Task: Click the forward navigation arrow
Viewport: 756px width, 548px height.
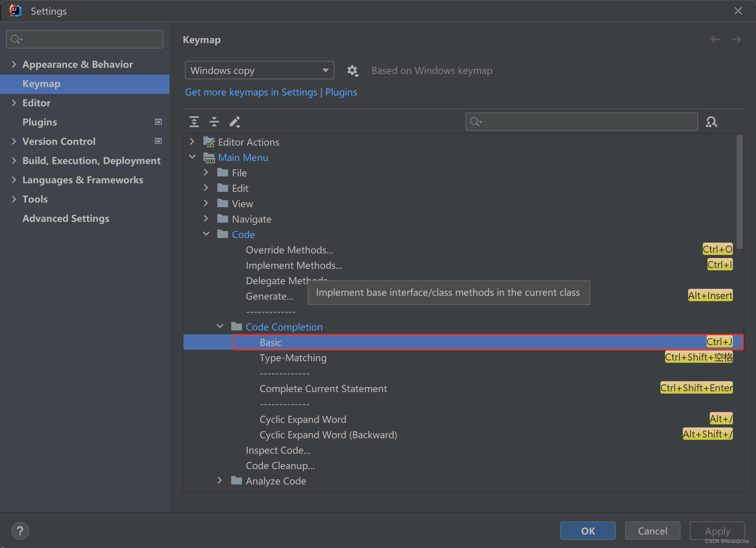Action: click(x=736, y=39)
